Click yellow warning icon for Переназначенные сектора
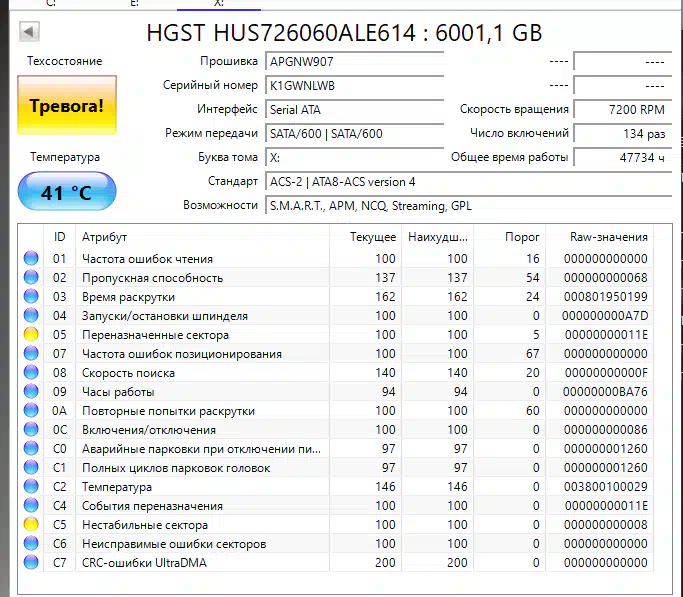This screenshot has width=683, height=597. tap(31, 334)
